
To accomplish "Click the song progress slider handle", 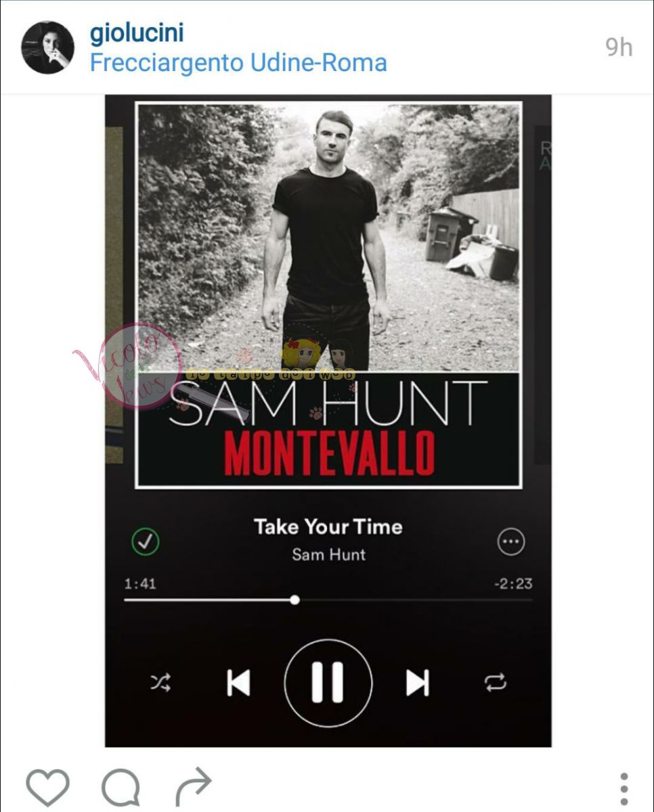I will click(x=295, y=600).
